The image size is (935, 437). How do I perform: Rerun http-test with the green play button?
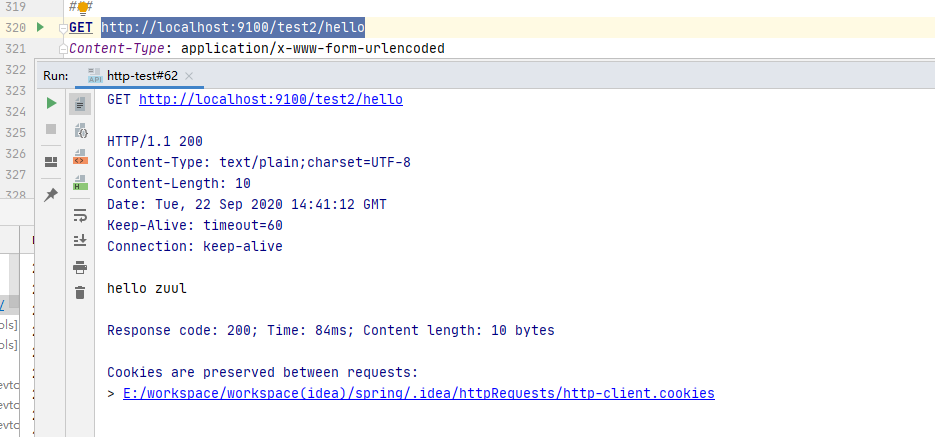[51, 103]
